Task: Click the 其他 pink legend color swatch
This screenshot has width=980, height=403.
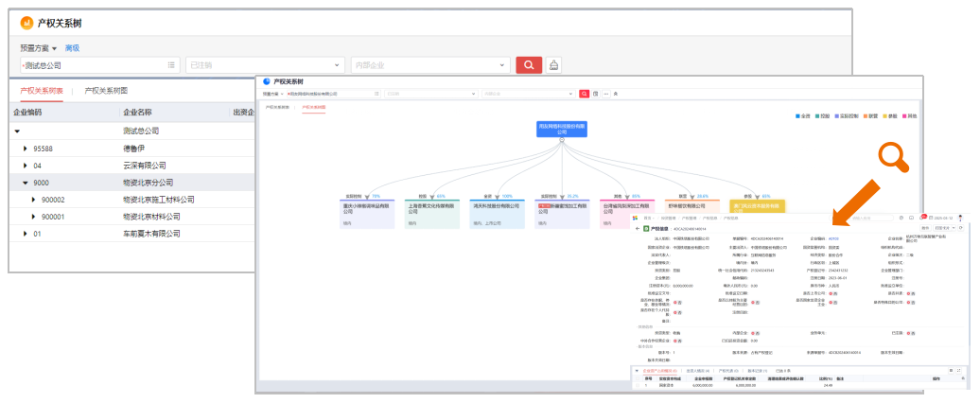Action: click(x=903, y=116)
